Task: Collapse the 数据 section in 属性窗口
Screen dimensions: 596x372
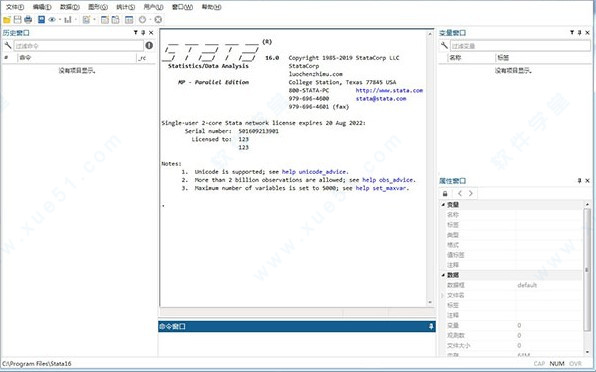Action: 443,275
